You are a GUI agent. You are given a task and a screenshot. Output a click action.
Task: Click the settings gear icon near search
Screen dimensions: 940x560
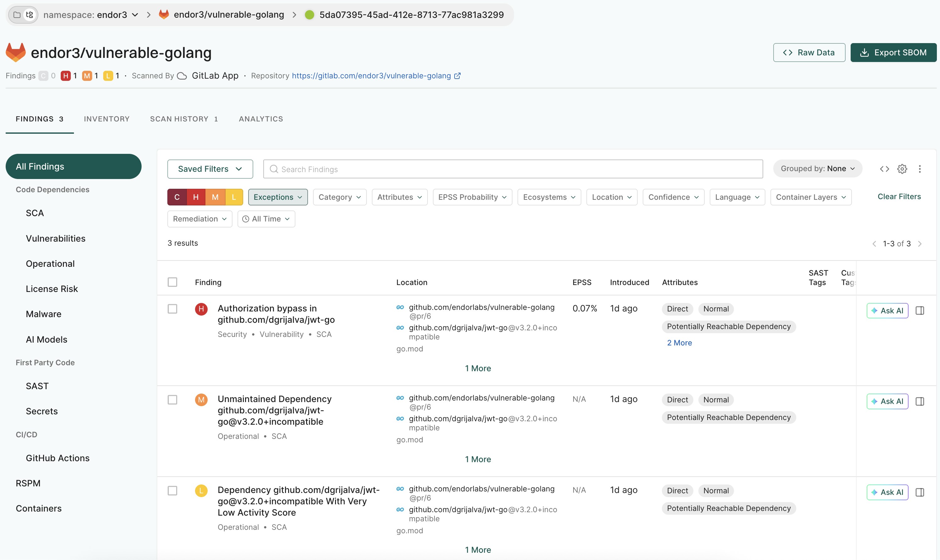coord(902,169)
